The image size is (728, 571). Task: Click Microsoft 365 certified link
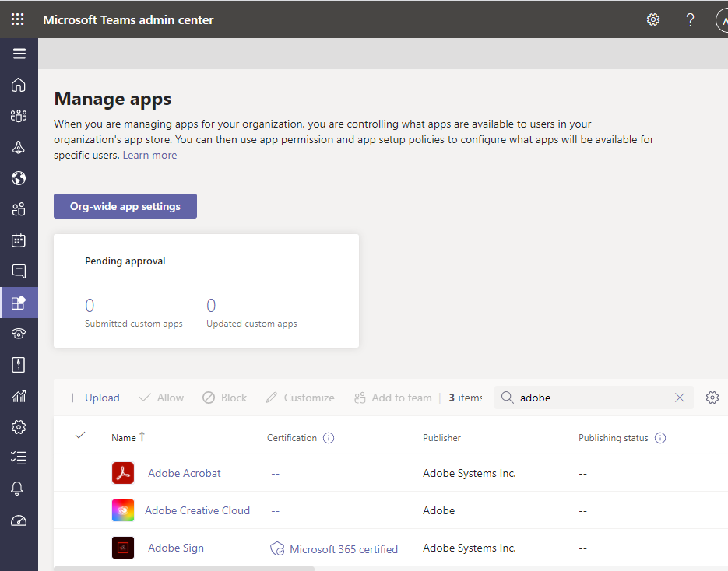(x=343, y=549)
